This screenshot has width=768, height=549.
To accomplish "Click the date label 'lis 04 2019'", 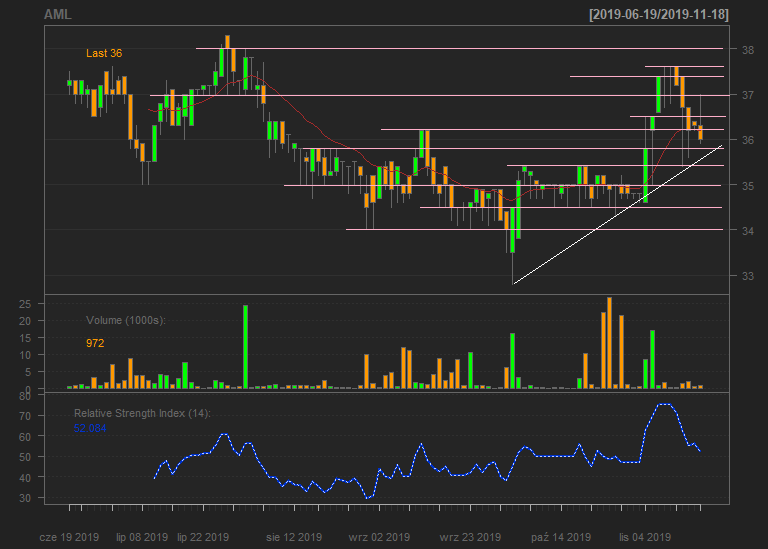I will click(645, 537).
